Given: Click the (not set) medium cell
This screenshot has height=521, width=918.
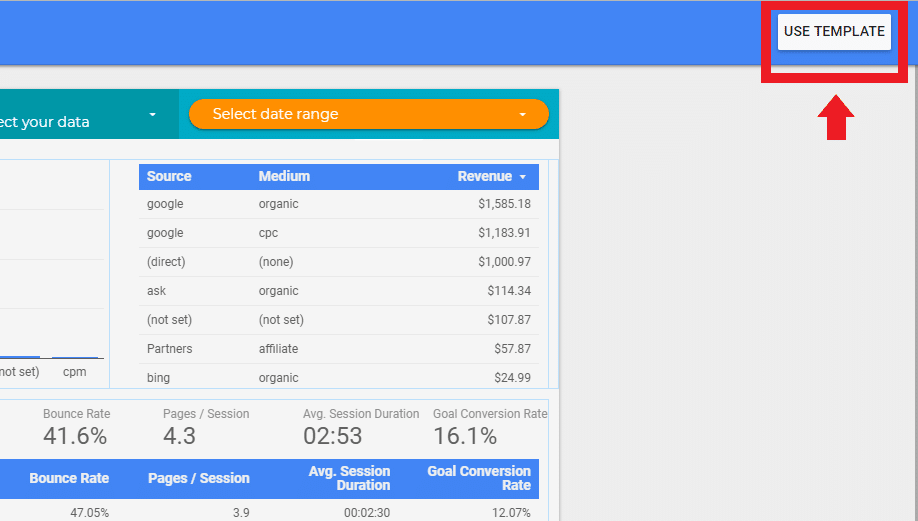Looking at the screenshot, I should (281, 320).
